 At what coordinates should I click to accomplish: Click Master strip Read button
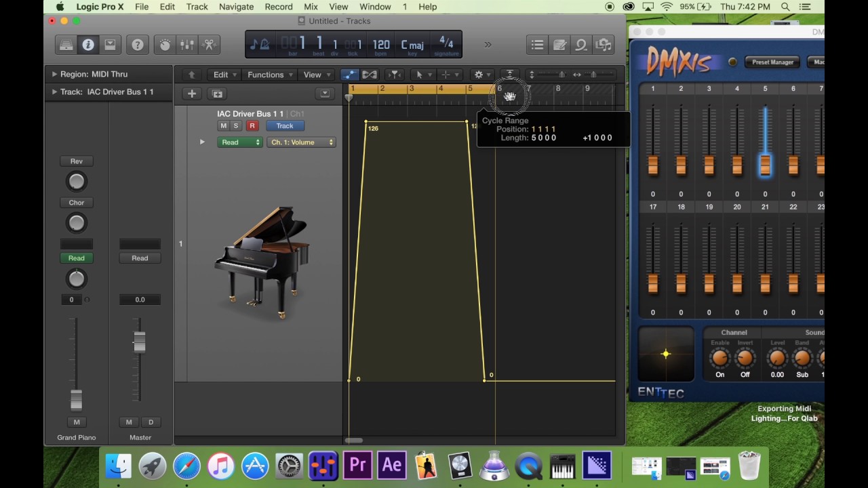pyautogui.click(x=140, y=258)
